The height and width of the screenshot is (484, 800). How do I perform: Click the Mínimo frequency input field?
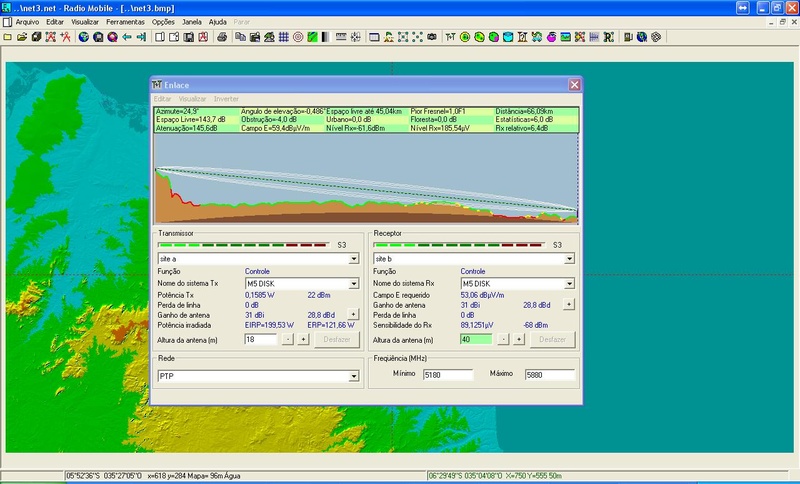tap(446, 375)
